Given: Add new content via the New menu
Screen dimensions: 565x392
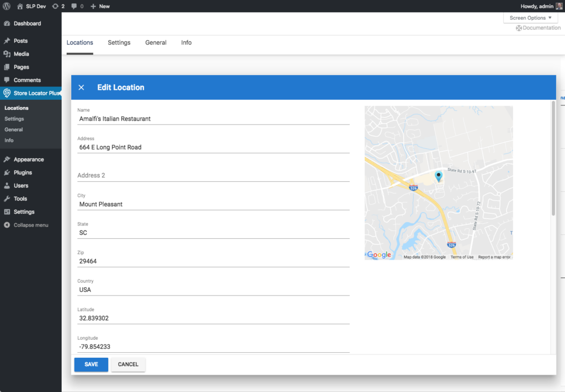Looking at the screenshot, I should pyautogui.click(x=100, y=6).
